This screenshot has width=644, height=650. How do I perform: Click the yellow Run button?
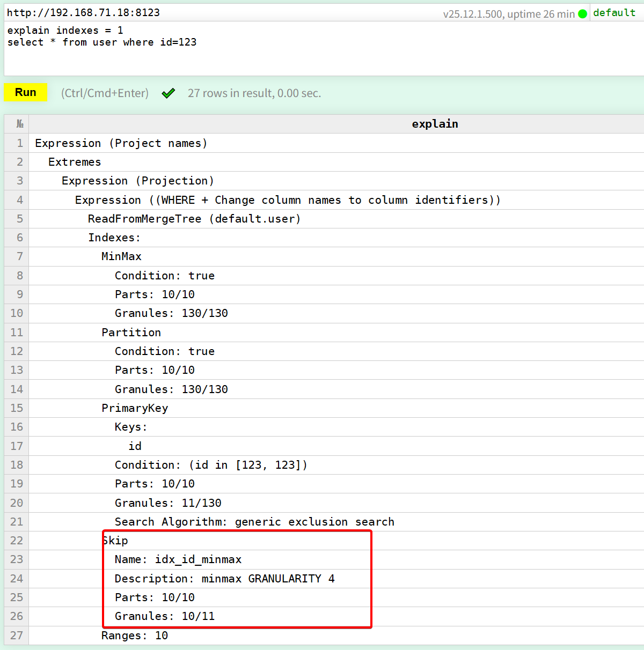25,92
